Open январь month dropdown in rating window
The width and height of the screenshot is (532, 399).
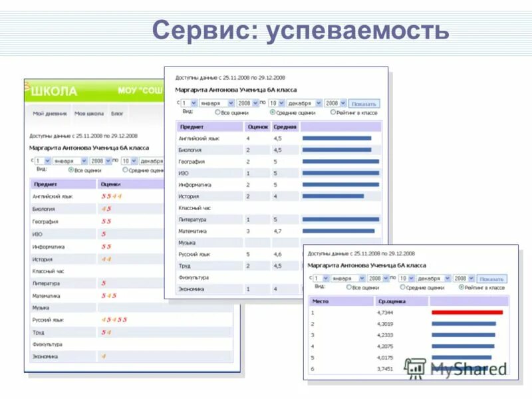click(x=348, y=278)
